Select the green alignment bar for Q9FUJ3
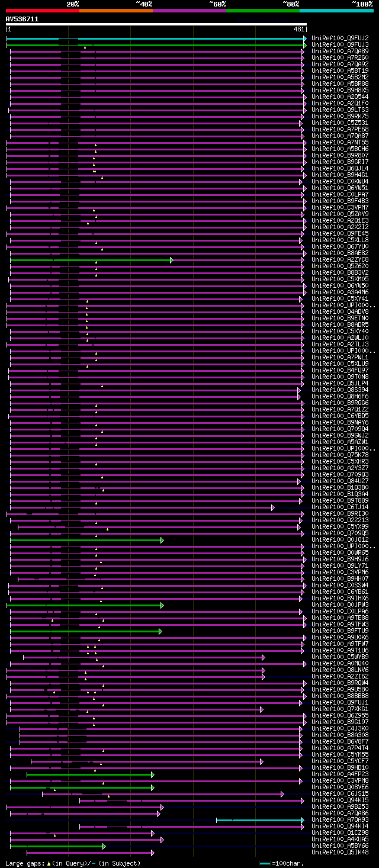The width and height of the screenshot is (379, 868). [x=156, y=45]
